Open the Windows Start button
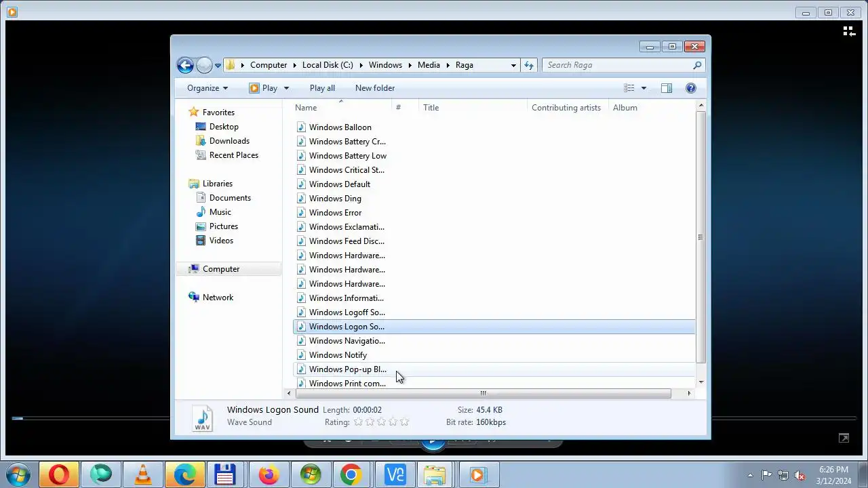The image size is (868, 488). [x=18, y=475]
